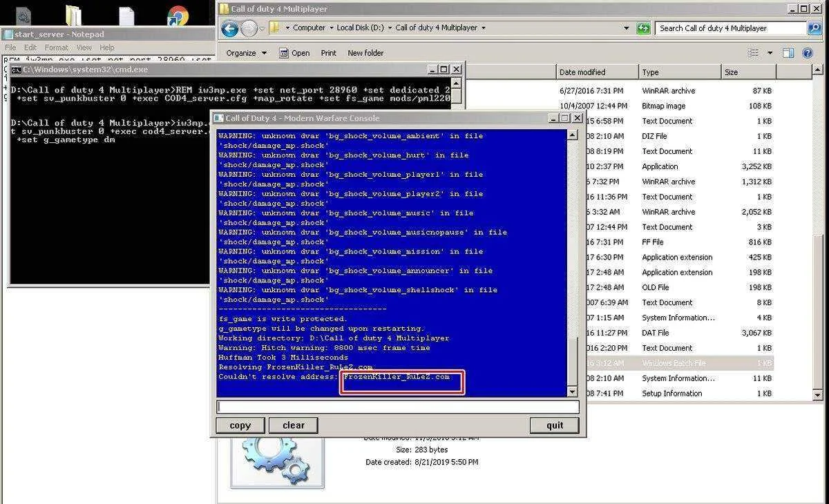
Task: Click Print in Explorer toolbar
Action: coord(329,53)
